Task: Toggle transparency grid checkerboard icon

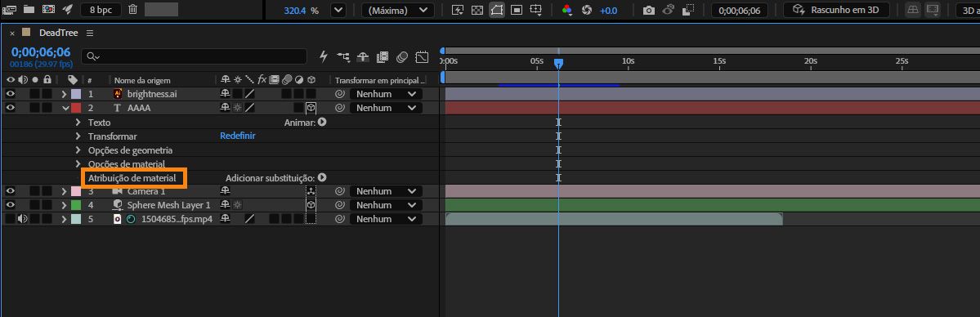Action: click(x=477, y=10)
